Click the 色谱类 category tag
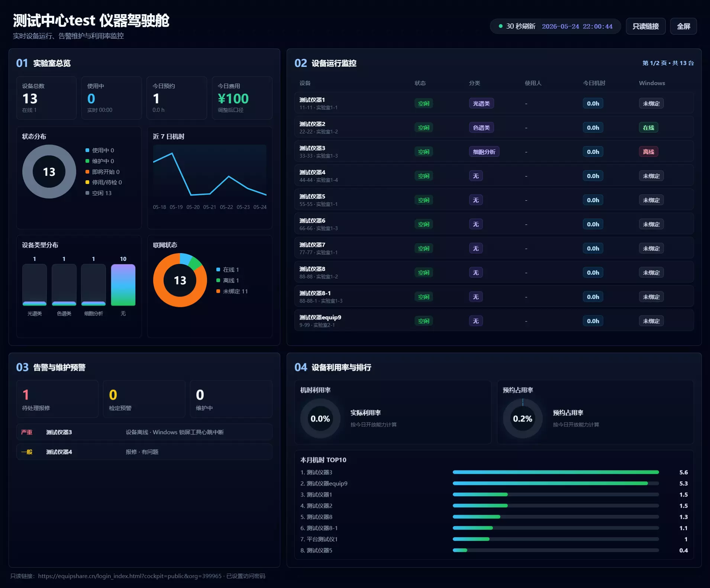This screenshot has width=710, height=588. pos(481,127)
